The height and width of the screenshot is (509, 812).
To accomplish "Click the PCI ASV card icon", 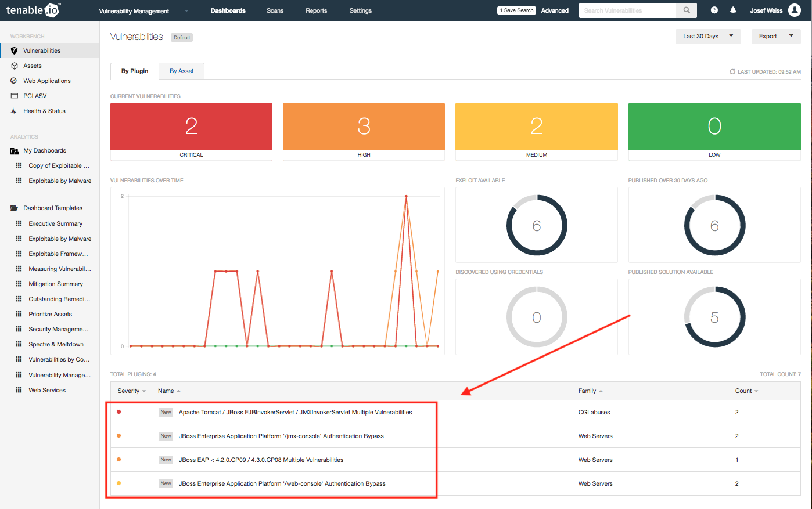I will (x=14, y=96).
